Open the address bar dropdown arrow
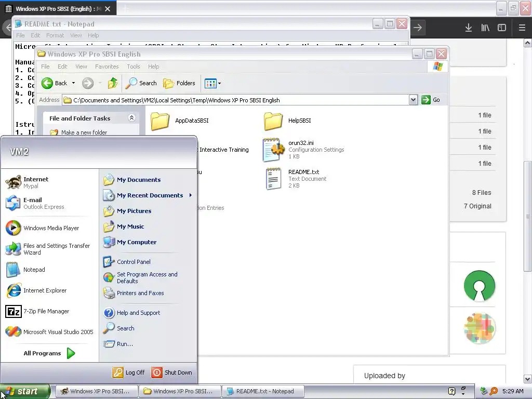 pos(413,100)
